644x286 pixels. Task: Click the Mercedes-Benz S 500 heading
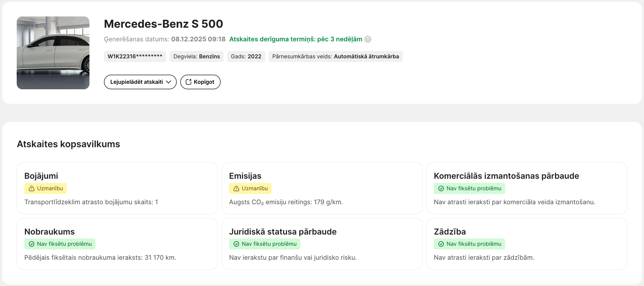click(x=163, y=24)
